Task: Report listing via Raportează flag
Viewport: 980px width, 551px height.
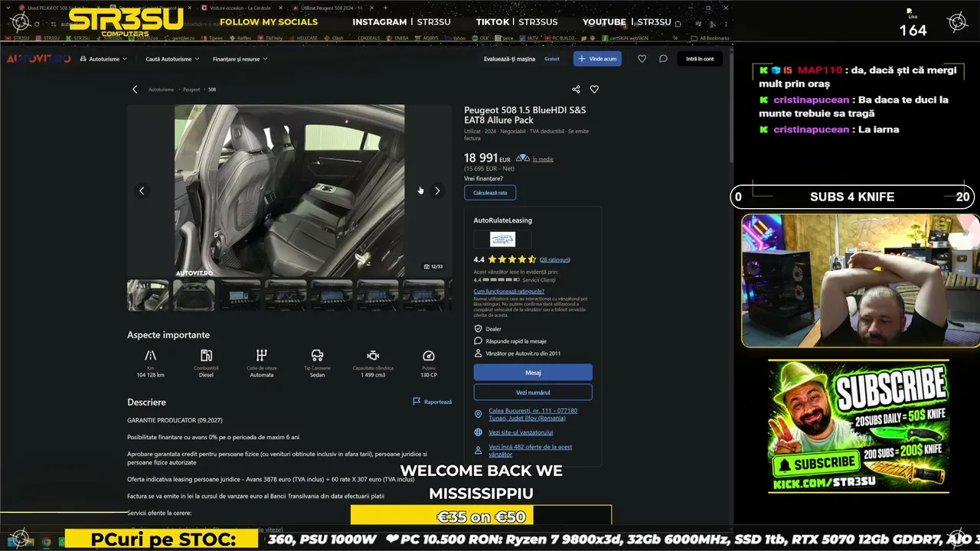Action: point(433,402)
